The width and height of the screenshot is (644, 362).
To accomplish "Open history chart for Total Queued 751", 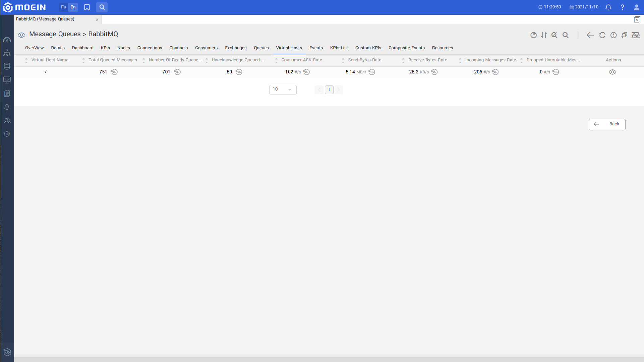I will (114, 72).
